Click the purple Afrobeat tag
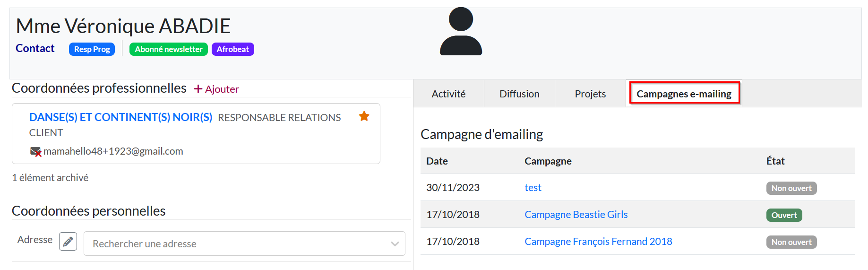 232,49
